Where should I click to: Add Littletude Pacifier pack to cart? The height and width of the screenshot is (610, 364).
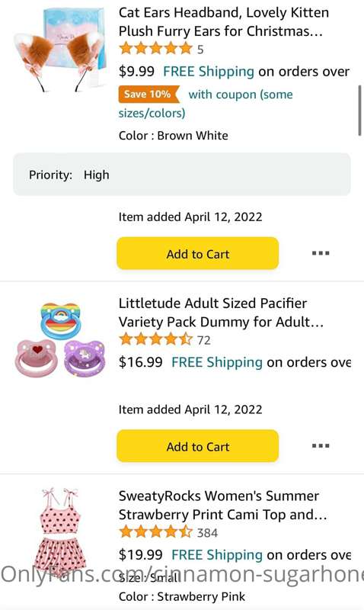pyautogui.click(x=198, y=446)
